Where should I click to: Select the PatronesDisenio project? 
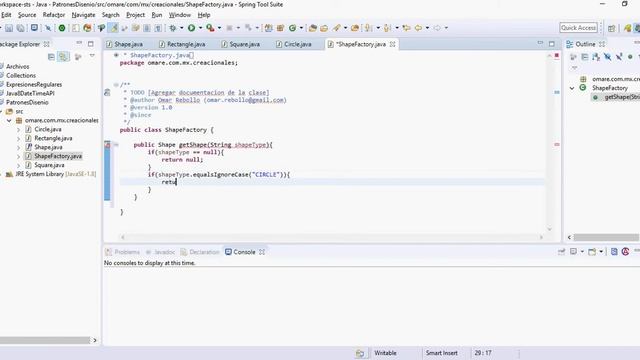coord(27,102)
